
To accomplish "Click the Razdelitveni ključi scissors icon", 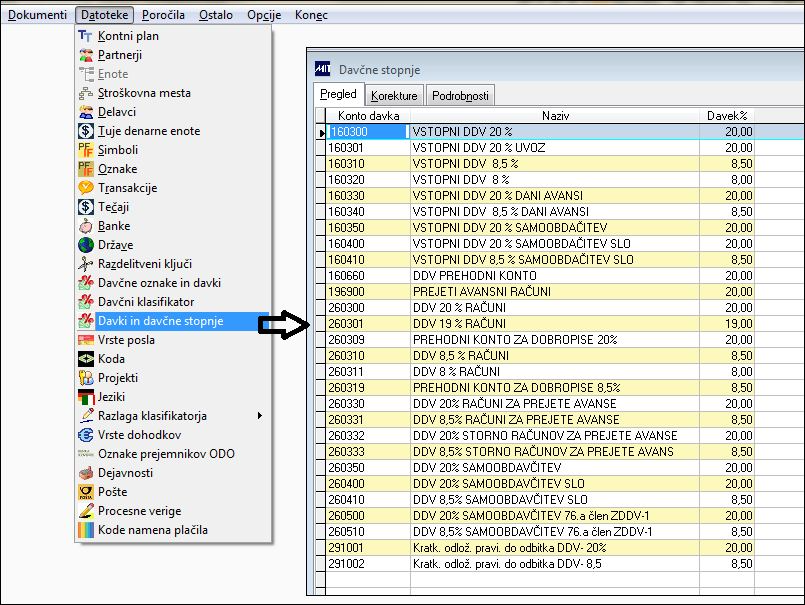I will pyautogui.click(x=85, y=264).
